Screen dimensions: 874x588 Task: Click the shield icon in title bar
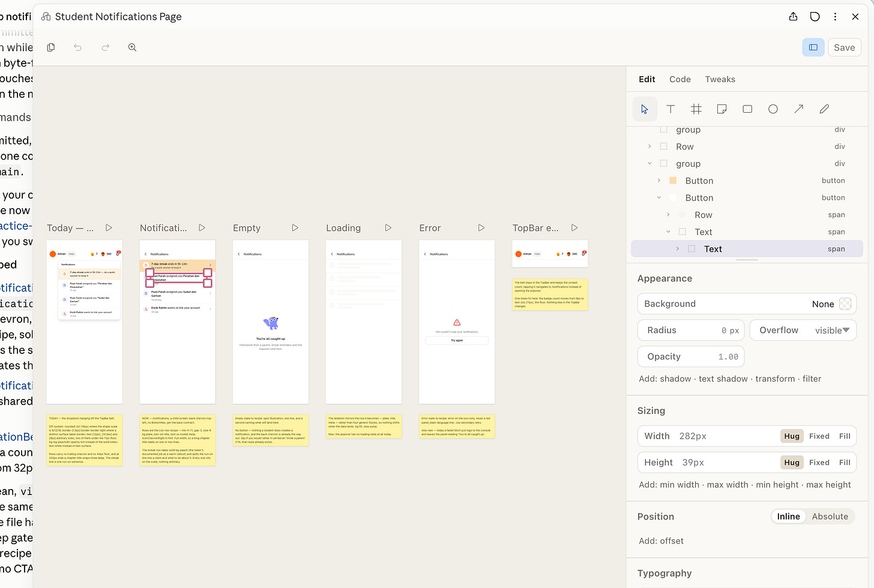(815, 17)
